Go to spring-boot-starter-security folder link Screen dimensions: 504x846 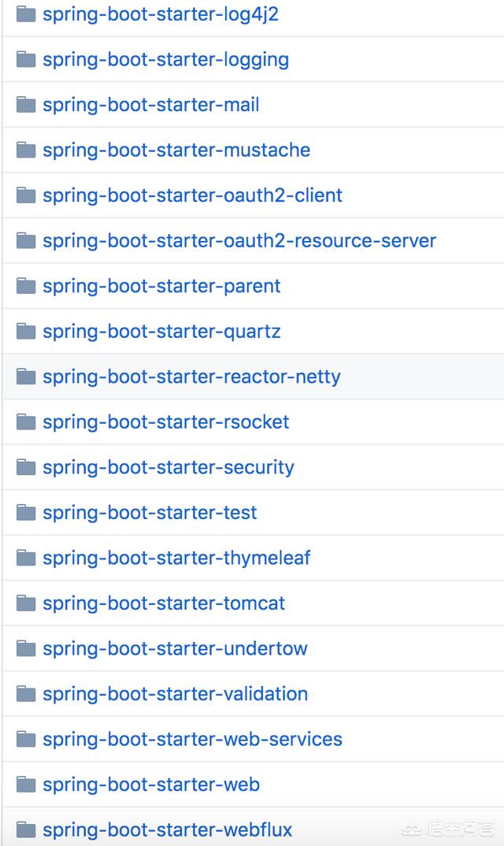[x=168, y=467]
